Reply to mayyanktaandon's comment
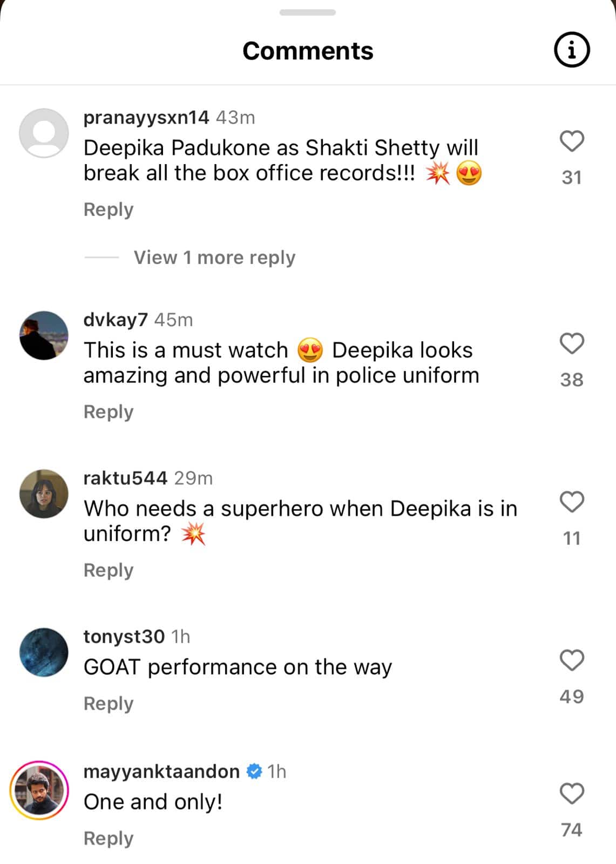Viewport: 616px width, 864px height. tap(108, 839)
